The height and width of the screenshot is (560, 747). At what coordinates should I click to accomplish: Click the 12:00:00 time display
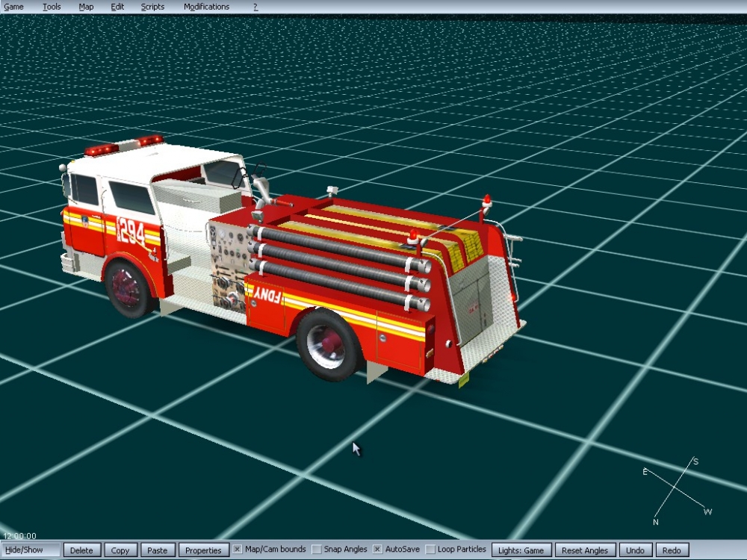pyautogui.click(x=19, y=535)
